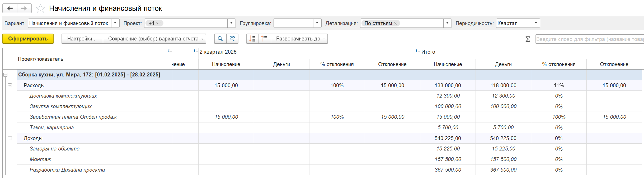Click the sort marker beside '2 квартал 2026'
644x178 pixels.
point(196,51)
